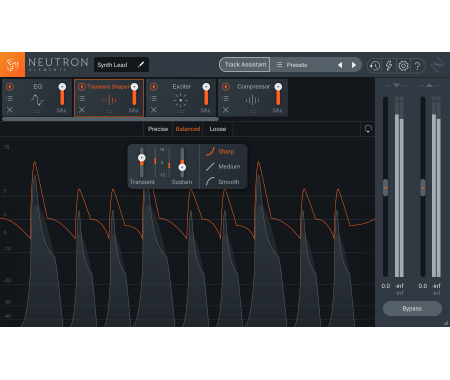The width and height of the screenshot is (450, 380).
Task: Remove the Transient Shaper module with X
Action: pyautogui.click(x=82, y=110)
